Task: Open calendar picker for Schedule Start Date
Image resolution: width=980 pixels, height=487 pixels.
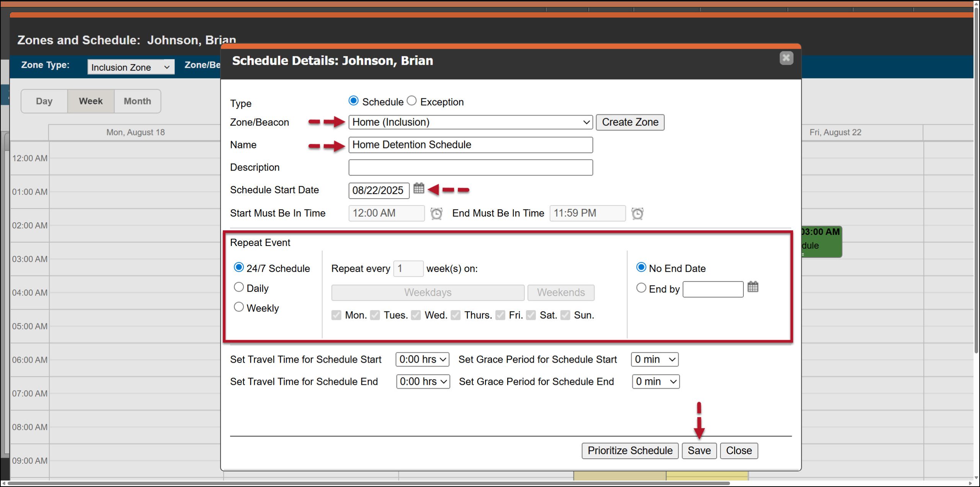Action: (x=419, y=188)
